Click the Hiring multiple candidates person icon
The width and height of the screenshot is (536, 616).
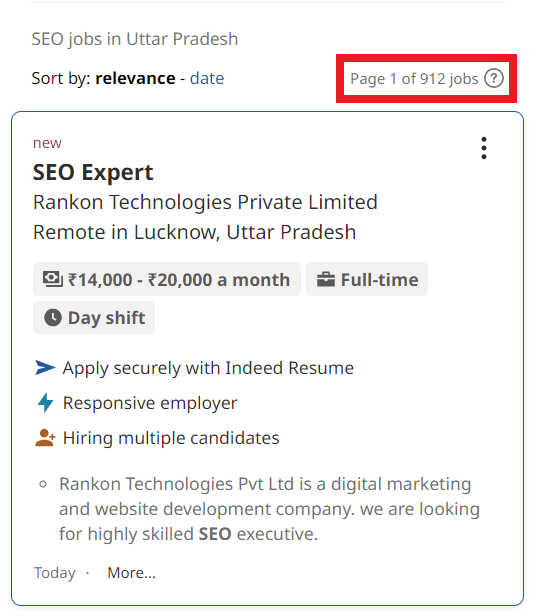45,438
